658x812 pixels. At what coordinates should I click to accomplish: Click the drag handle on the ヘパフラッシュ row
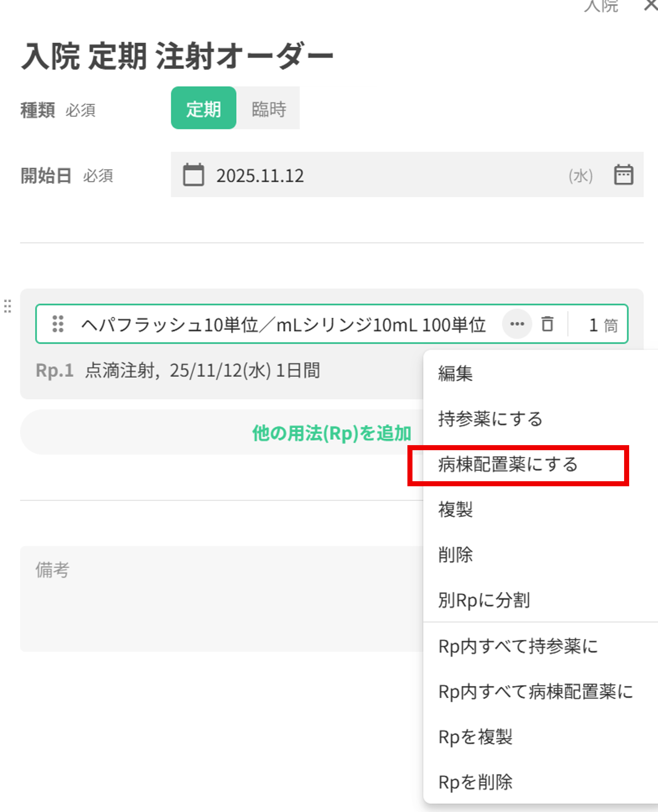coord(58,324)
